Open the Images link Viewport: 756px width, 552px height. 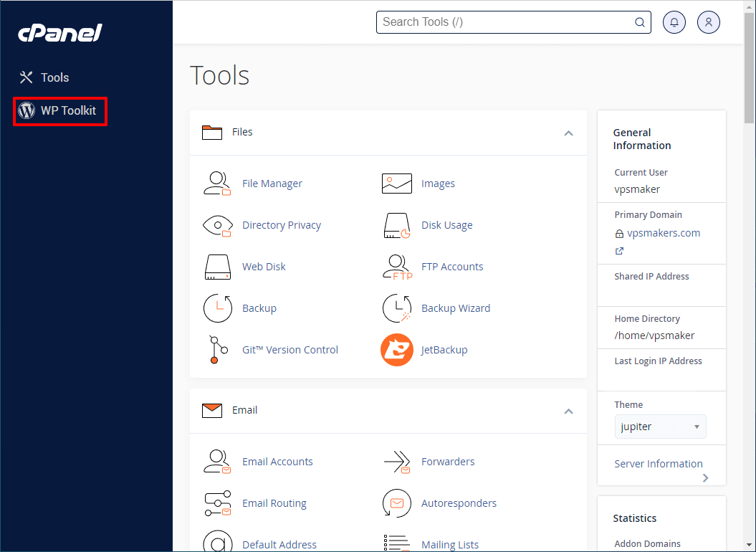point(438,184)
